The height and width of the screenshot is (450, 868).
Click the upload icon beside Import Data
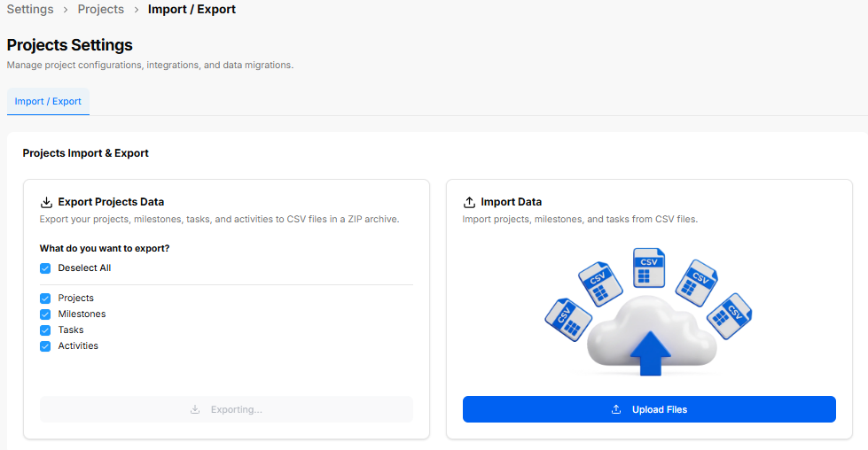pos(469,202)
